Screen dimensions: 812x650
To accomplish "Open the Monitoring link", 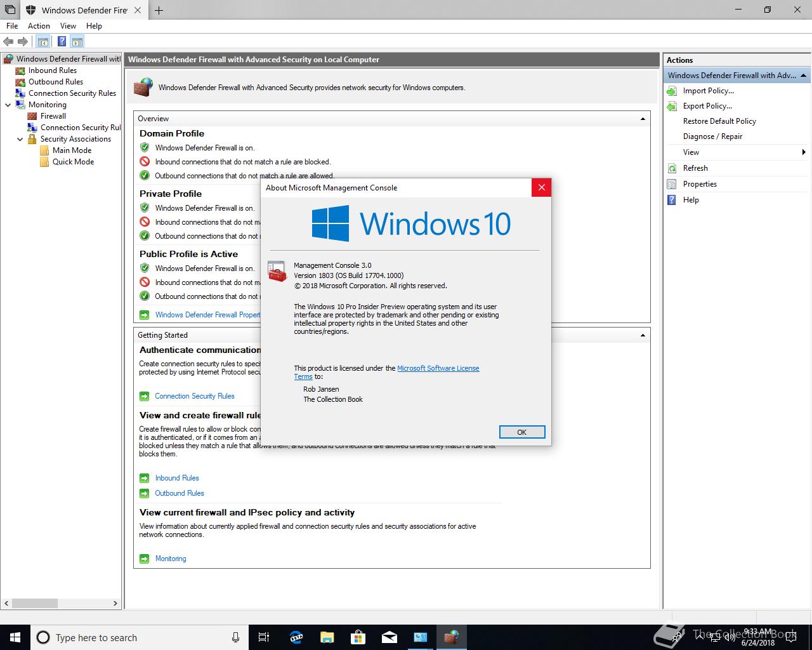I will tap(171, 559).
